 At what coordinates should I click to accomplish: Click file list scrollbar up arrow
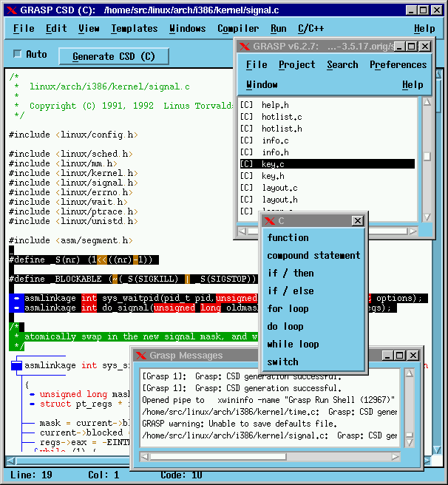coord(427,102)
